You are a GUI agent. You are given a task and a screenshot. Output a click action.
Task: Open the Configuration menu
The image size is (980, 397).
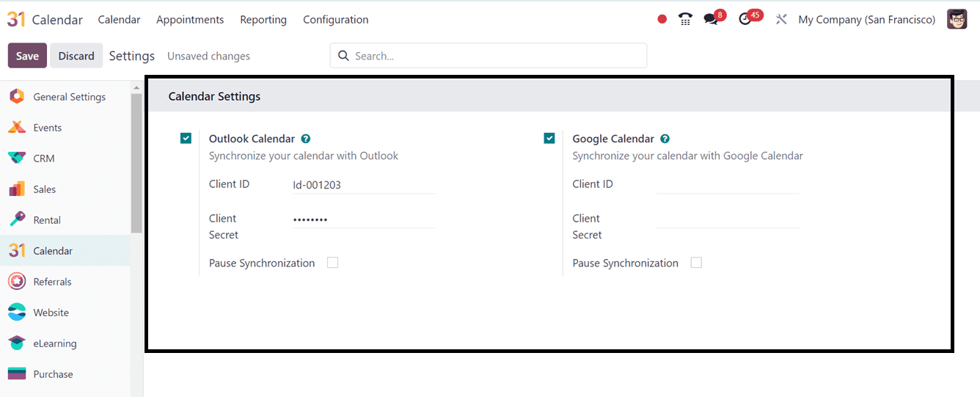coord(335,20)
